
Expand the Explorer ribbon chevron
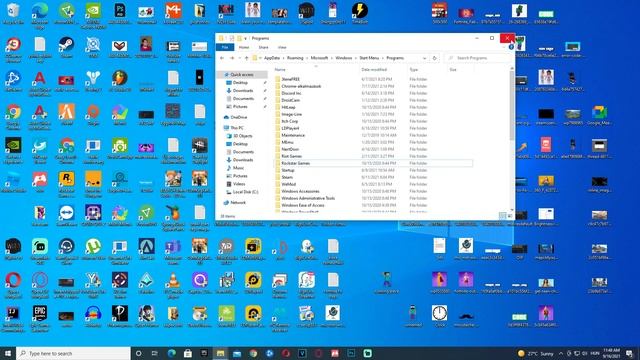[503, 47]
